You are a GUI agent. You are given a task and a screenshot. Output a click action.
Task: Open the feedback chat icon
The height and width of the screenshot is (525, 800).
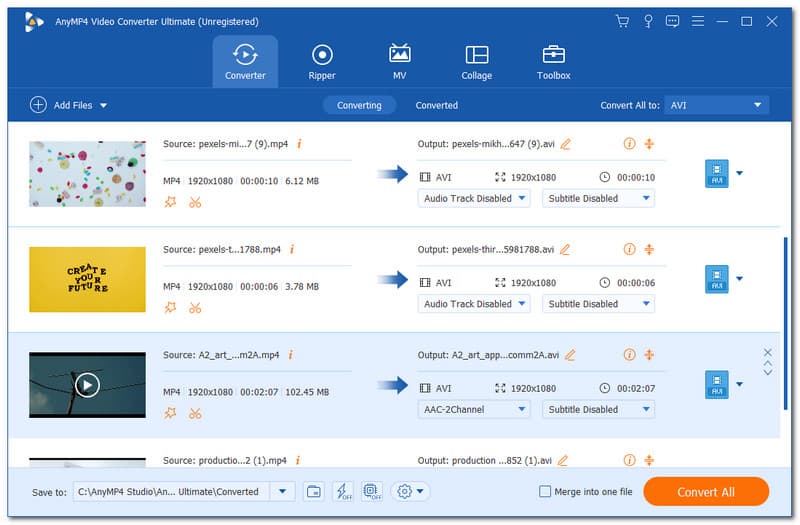[x=672, y=21]
